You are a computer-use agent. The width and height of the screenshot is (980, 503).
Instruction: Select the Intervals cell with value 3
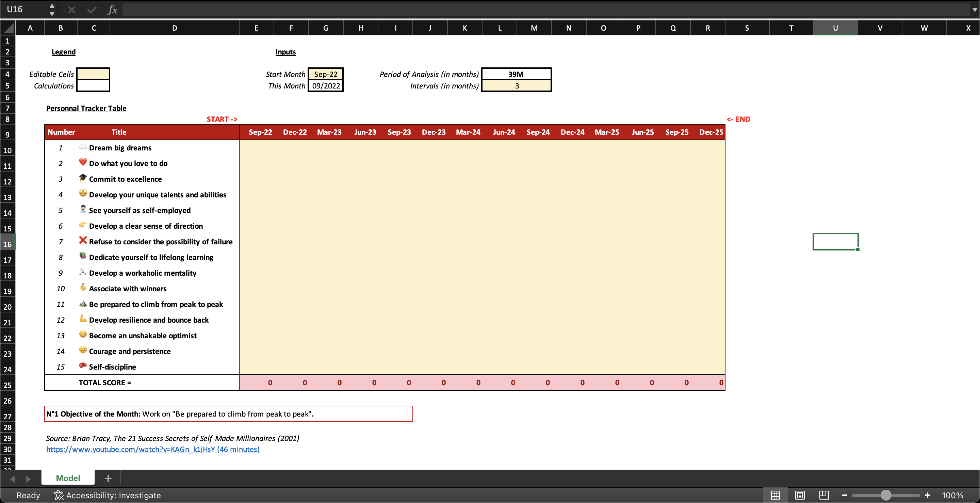click(x=517, y=86)
